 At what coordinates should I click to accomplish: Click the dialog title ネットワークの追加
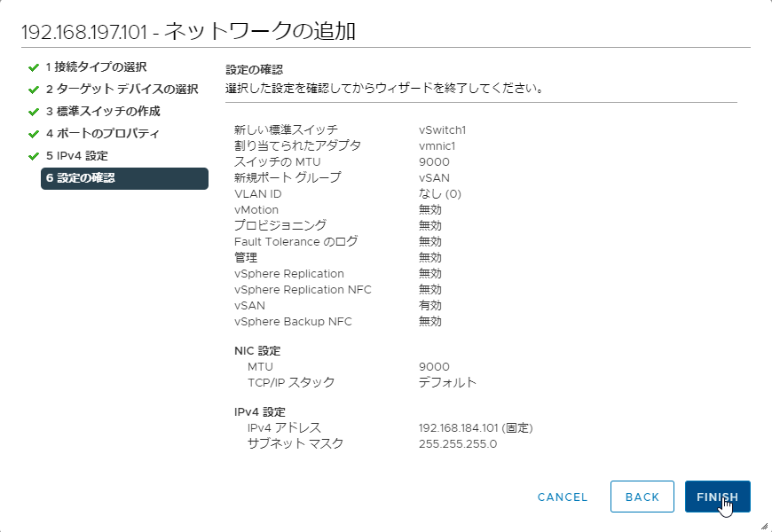[259, 31]
